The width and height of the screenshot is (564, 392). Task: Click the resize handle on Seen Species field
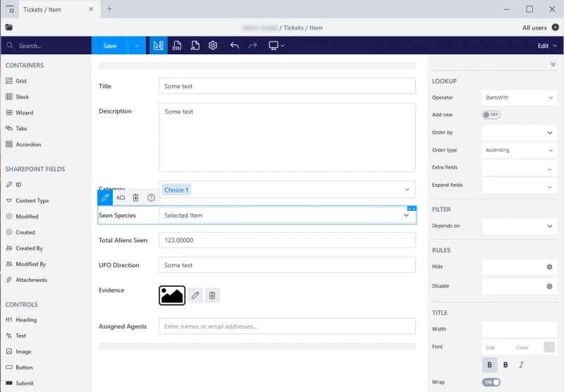click(x=412, y=209)
